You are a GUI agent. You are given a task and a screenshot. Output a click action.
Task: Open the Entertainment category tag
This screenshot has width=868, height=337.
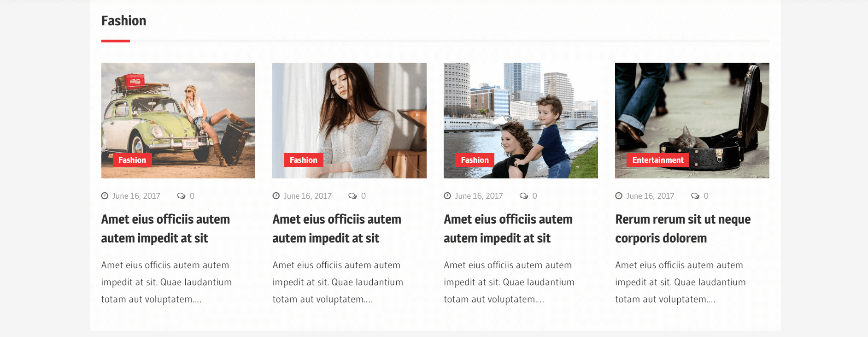(658, 160)
